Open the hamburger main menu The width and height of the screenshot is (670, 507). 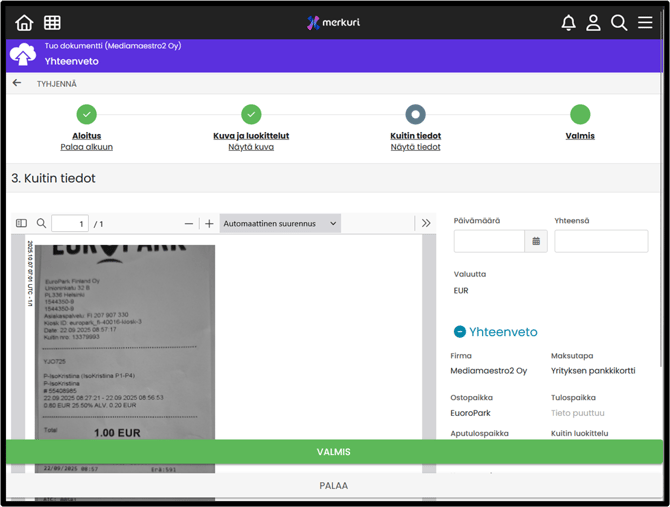tap(645, 22)
